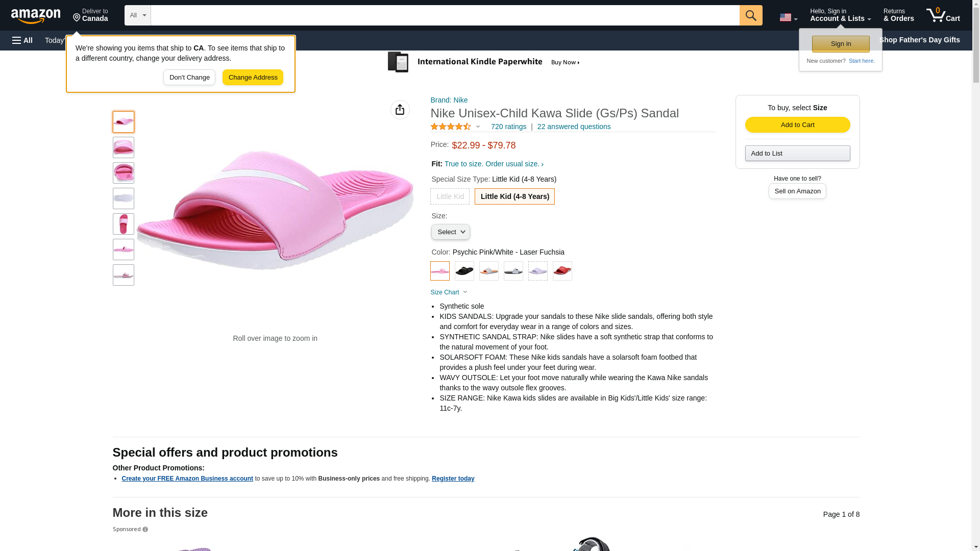
Task: Click the Deliver to Canada location
Action: click(90, 15)
